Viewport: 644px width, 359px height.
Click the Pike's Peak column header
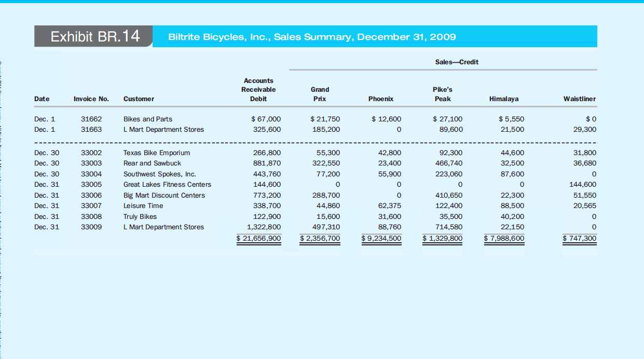(443, 94)
